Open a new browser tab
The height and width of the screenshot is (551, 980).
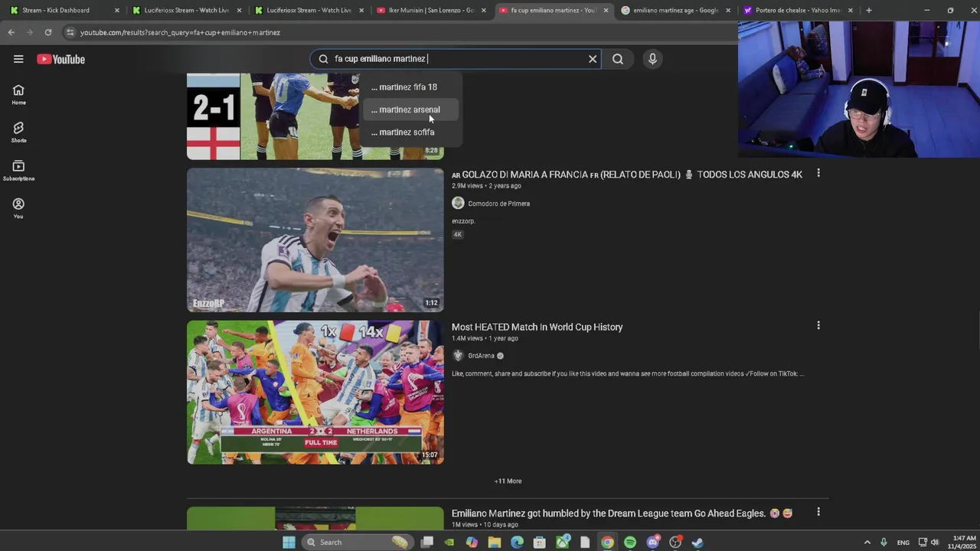(869, 11)
